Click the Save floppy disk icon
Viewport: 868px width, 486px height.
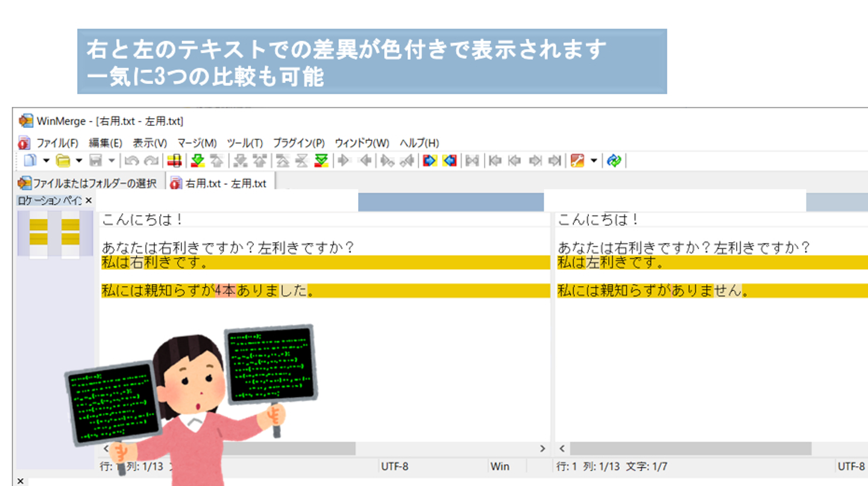pyautogui.click(x=95, y=161)
